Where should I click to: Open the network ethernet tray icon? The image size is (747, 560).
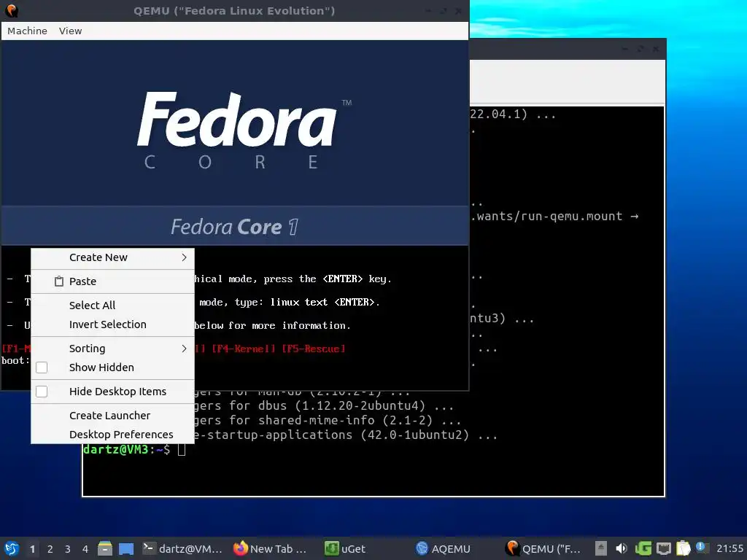pos(663,548)
